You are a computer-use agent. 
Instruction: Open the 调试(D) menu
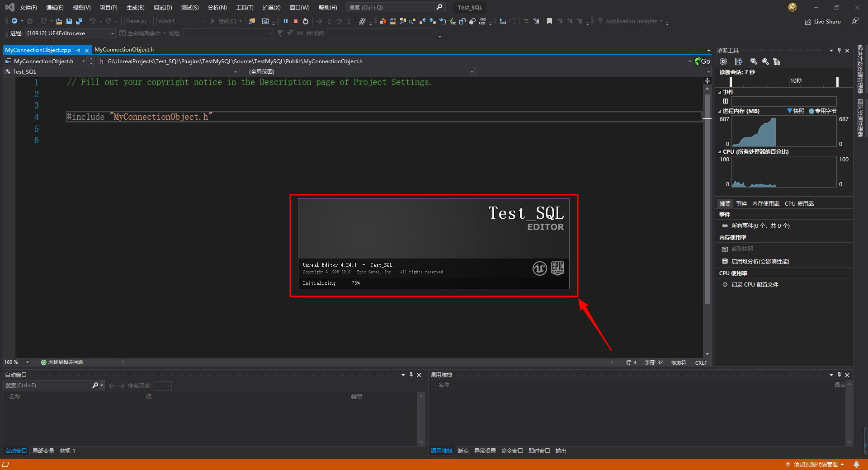[162, 7]
